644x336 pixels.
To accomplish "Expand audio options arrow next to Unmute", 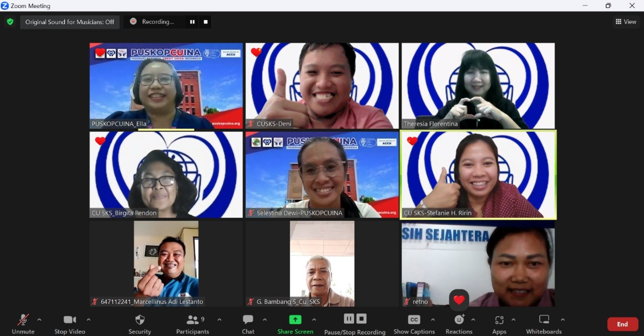I will [x=39, y=319].
